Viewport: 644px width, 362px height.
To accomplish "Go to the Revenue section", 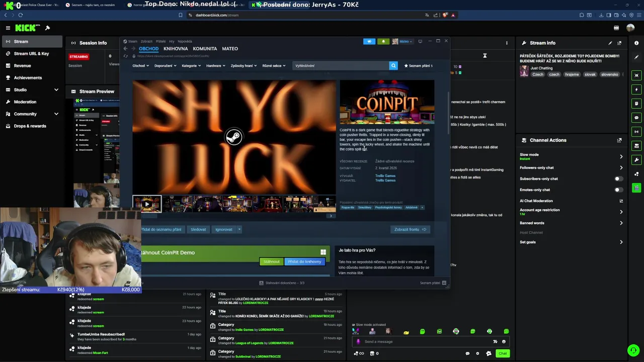I will coord(32,65).
